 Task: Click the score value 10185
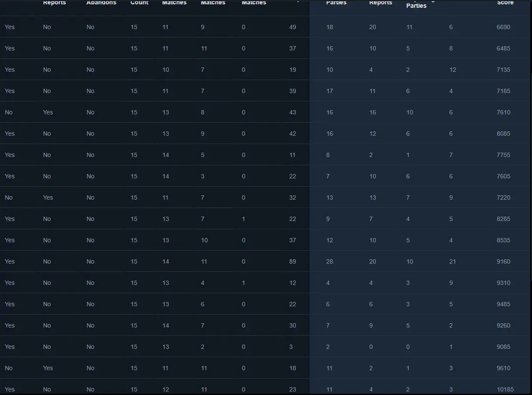pyautogui.click(x=505, y=389)
